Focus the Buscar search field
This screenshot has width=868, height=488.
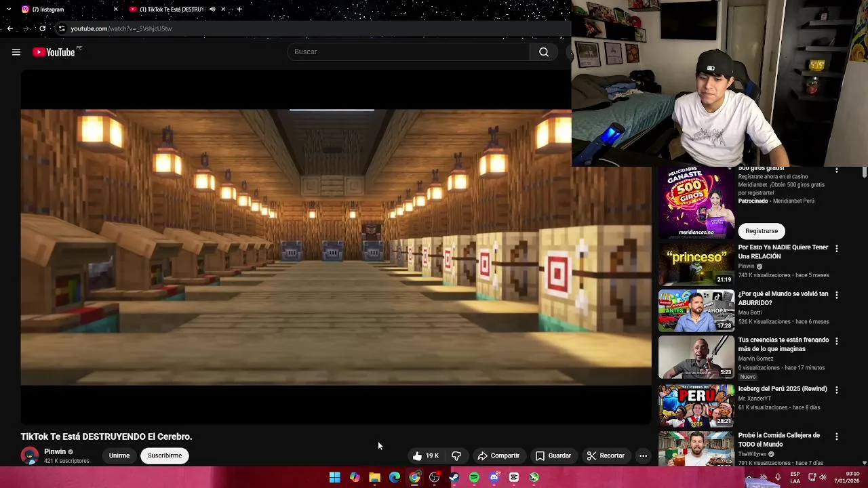(408, 52)
